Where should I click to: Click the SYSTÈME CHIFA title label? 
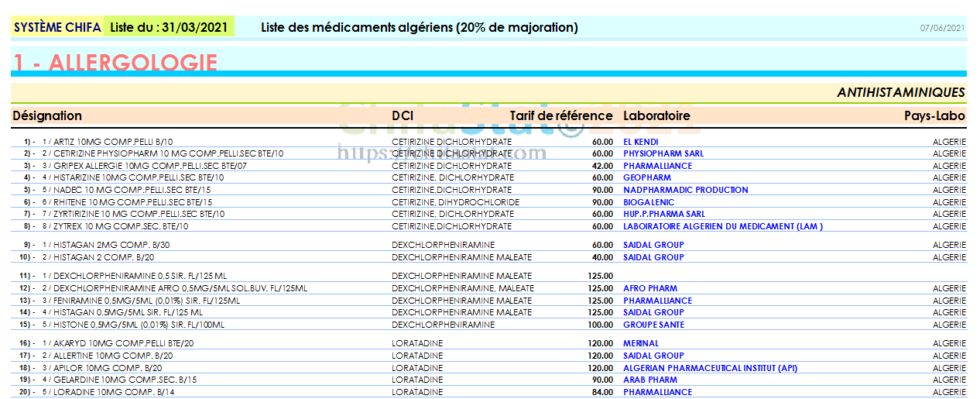tap(57, 27)
